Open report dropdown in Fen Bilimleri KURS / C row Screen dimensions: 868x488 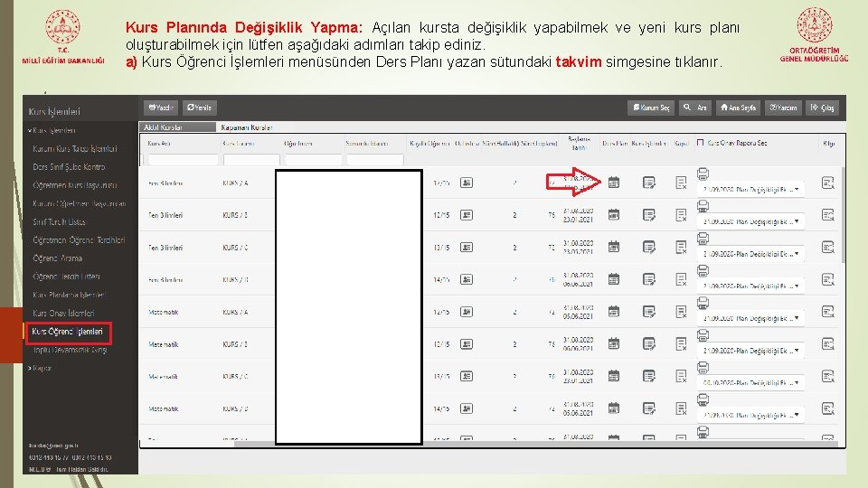point(750,254)
